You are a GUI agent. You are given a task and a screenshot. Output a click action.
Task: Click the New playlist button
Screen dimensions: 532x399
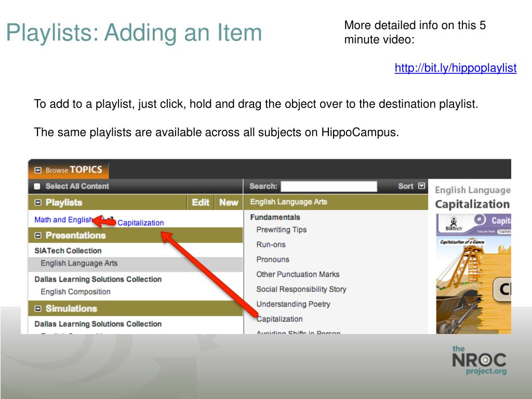(229, 203)
